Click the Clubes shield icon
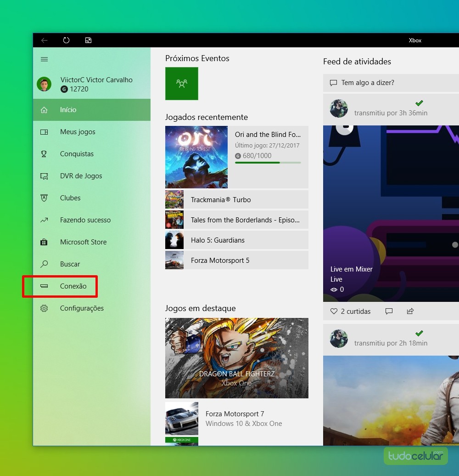Screen dimensions: 459x476 pos(44,198)
